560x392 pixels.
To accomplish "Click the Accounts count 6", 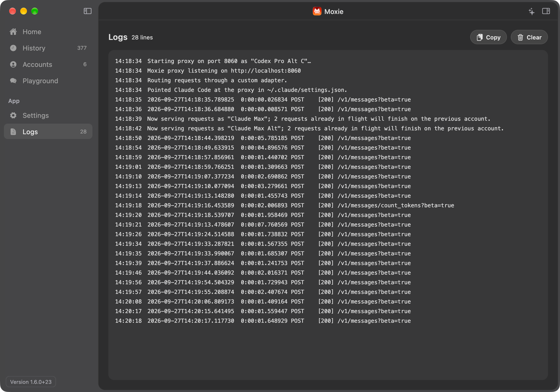I will [x=85, y=64].
